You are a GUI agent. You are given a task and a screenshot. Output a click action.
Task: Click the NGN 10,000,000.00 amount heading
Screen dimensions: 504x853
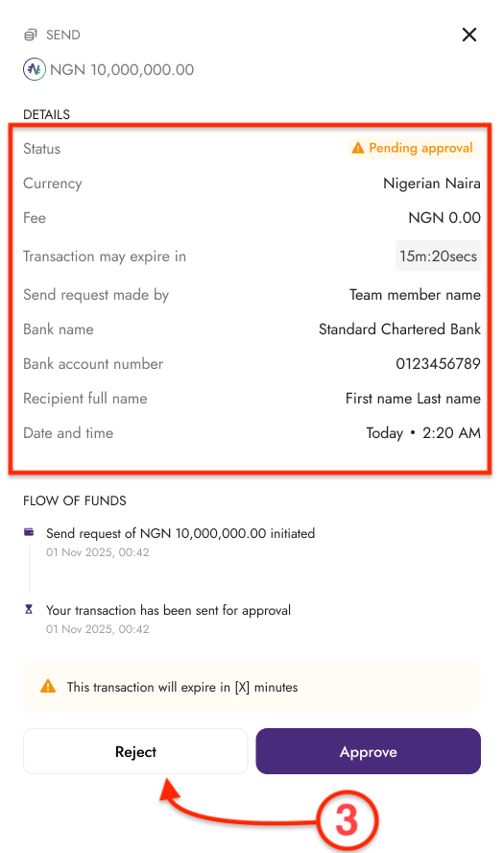tap(122, 69)
